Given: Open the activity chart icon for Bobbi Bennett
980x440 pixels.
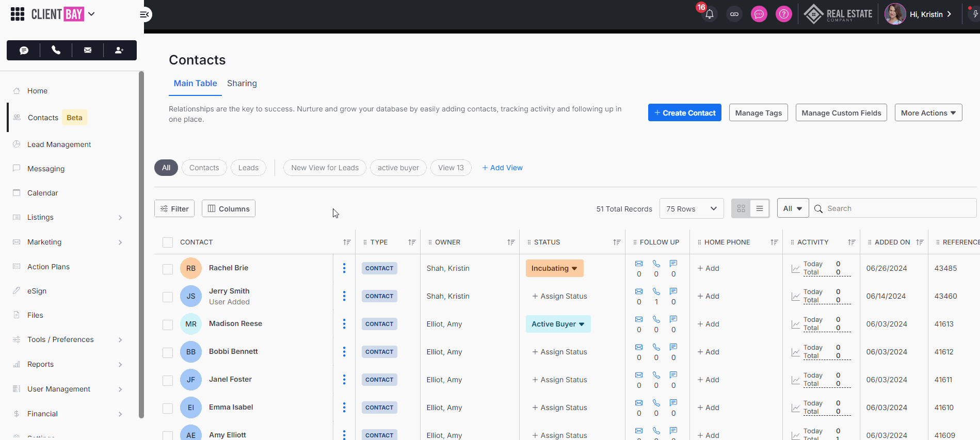Looking at the screenshot, I should pos(795,352).
